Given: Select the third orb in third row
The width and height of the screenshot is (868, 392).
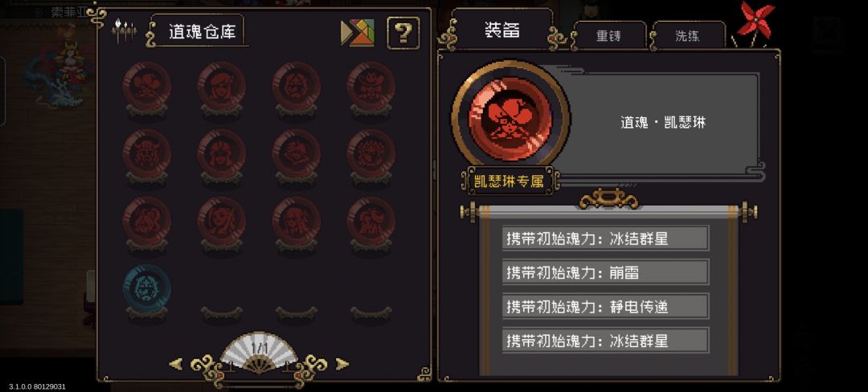Looking at the screenshot, I should pyautogui.click(x=296, y=221).
